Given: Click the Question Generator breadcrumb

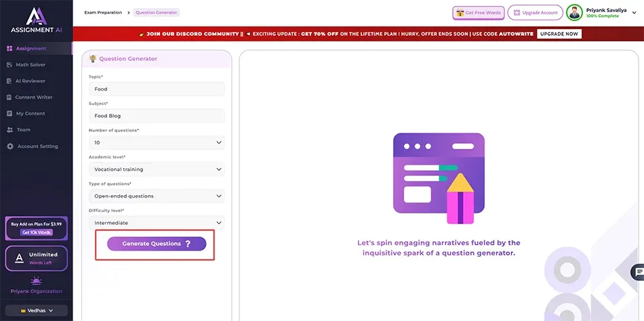Looking at the screenshot, I should tap(157, 13).
